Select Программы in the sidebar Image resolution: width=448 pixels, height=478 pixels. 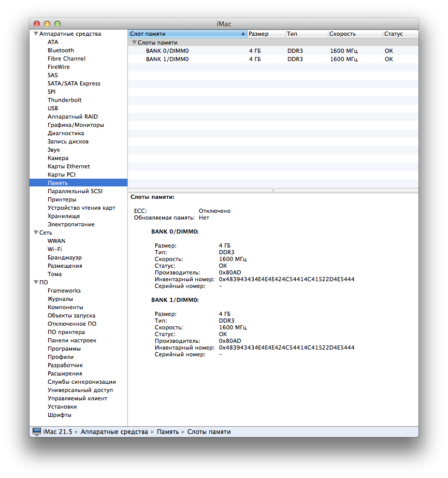pyautogui.click(x=64, y=349)
